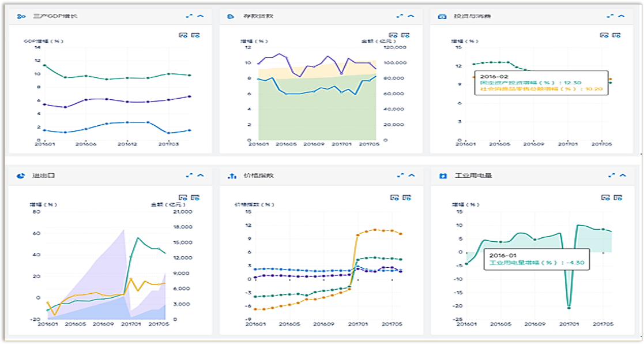Click the 三产GDP增长 panel header icon
The height and width of the screenshot is (344, 644).
point(21,16)
